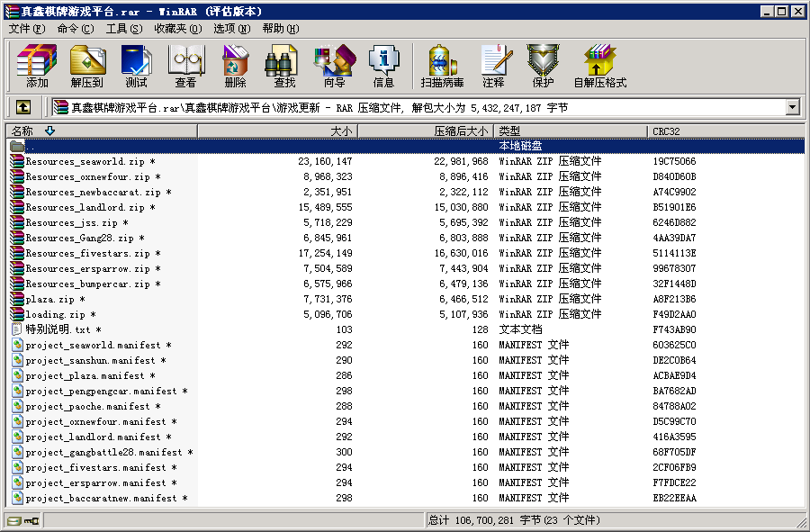810x532 pixels.
Task: Select Resources_seaworld.zip in file list
Action: pos(84,162)
